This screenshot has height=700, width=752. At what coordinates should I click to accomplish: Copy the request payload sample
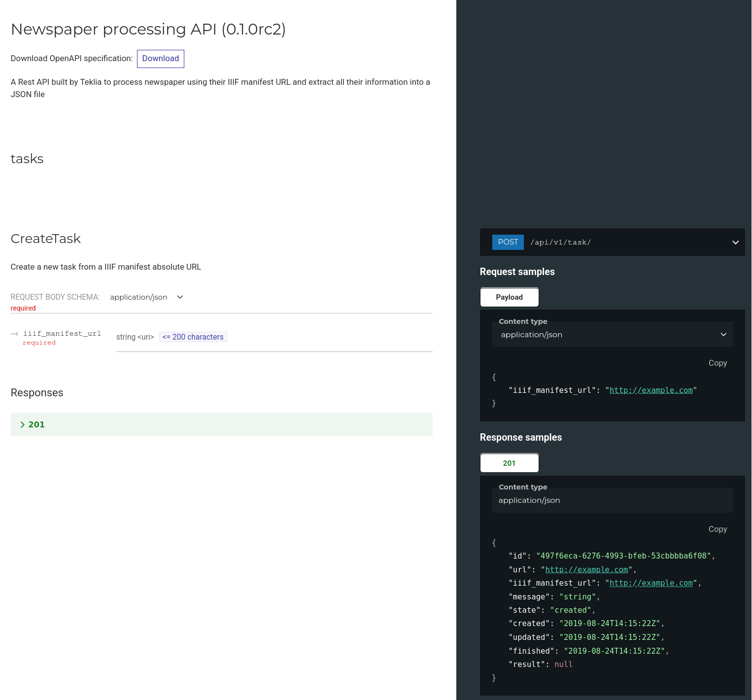click(718, 363)
